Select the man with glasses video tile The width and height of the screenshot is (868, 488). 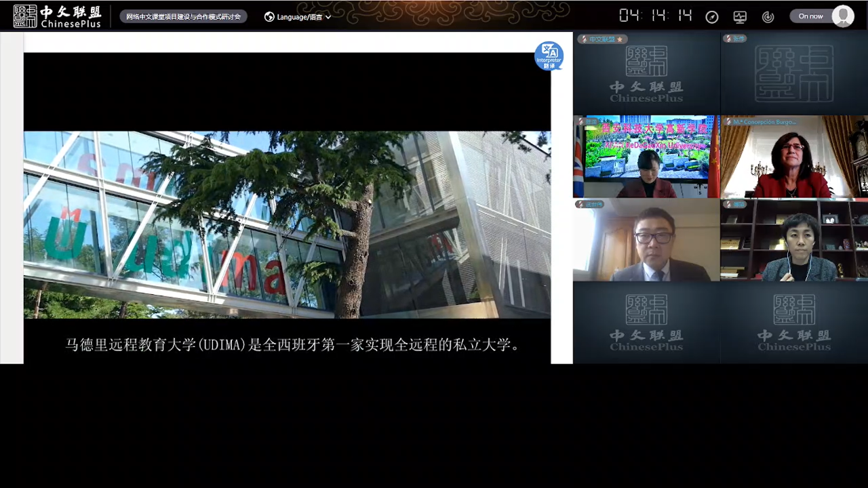pos(646,240)
